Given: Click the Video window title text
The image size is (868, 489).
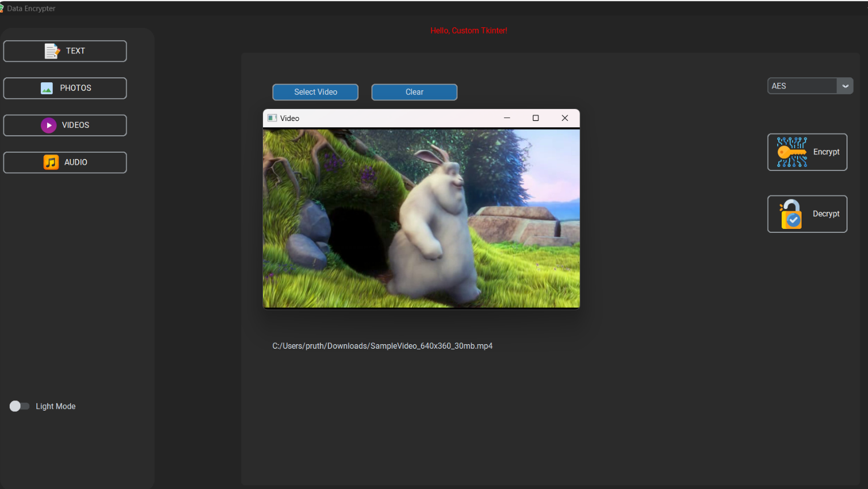Looking at the screenshot, I should pos(290,118).
